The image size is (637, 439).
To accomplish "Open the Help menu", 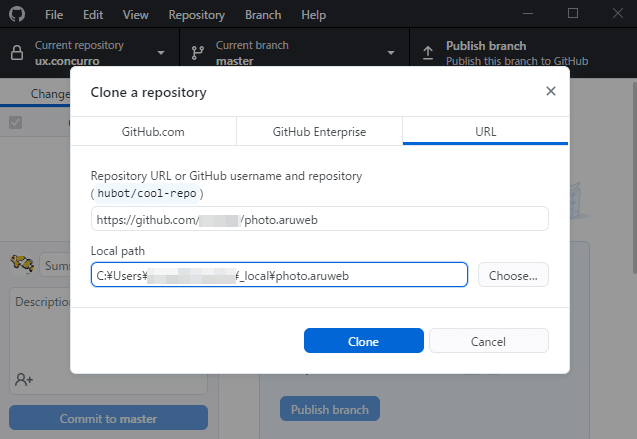I will pos(314,15).
